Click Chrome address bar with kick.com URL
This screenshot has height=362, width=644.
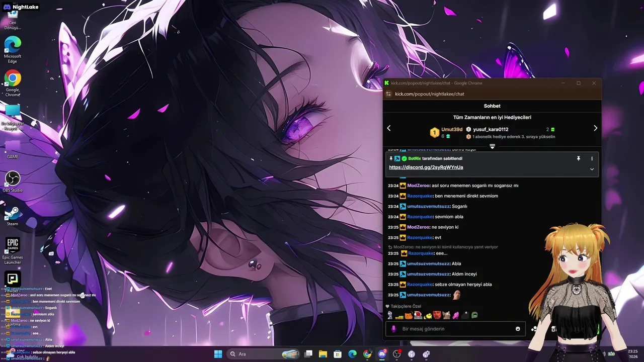coord(429,94)
